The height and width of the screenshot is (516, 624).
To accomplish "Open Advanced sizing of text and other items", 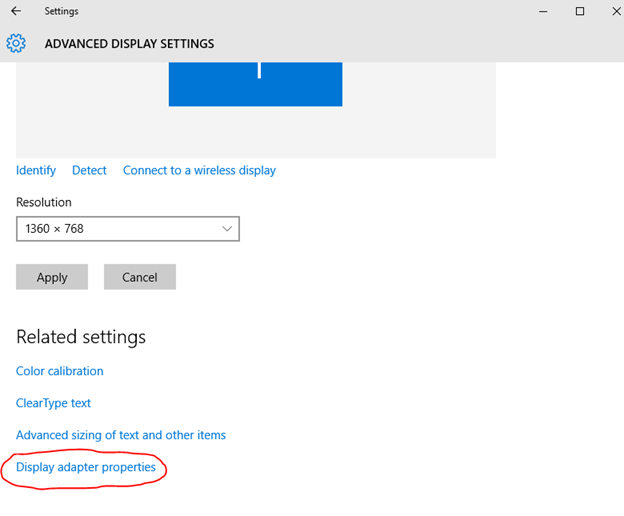I will [x=121, y=435].
